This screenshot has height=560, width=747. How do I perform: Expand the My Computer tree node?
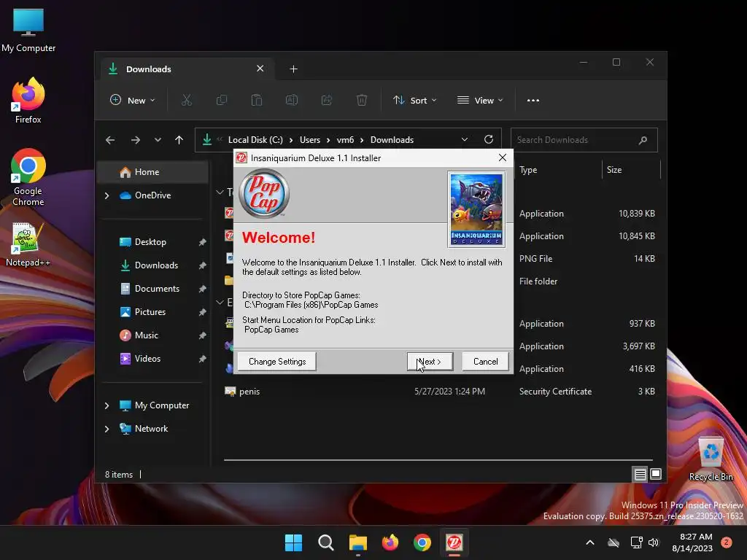click(107, 405)
